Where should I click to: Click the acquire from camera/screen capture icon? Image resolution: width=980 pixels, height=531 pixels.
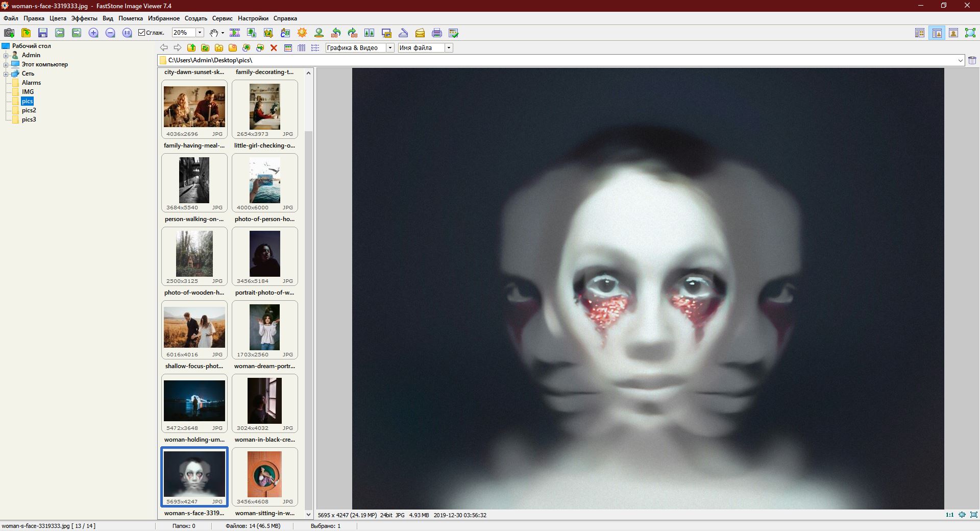tap(9, 33)
